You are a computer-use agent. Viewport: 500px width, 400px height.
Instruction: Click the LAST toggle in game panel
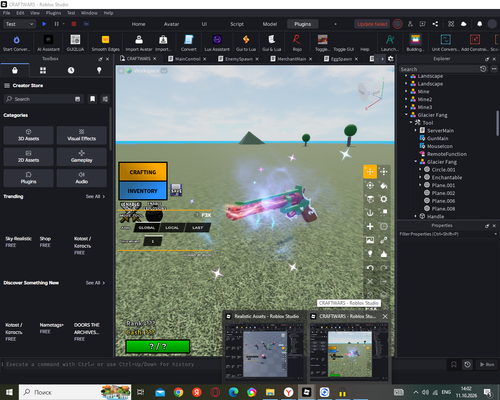[198, 228]
